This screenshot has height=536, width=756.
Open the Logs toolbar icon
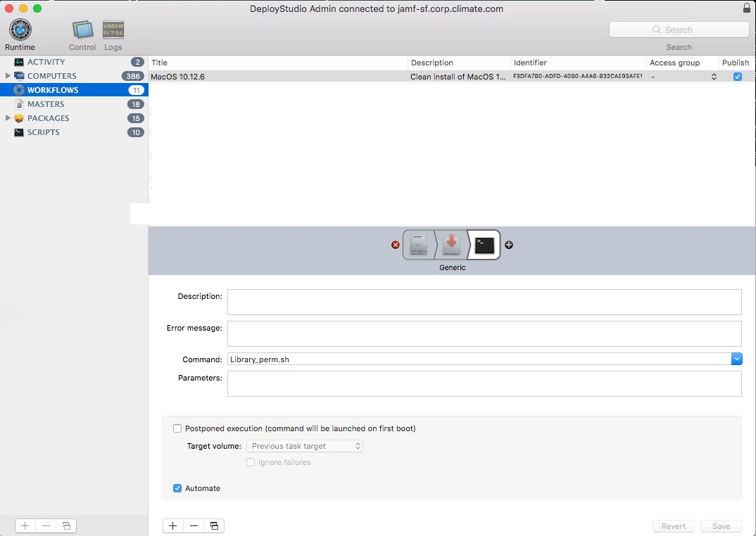pos(113,30)
